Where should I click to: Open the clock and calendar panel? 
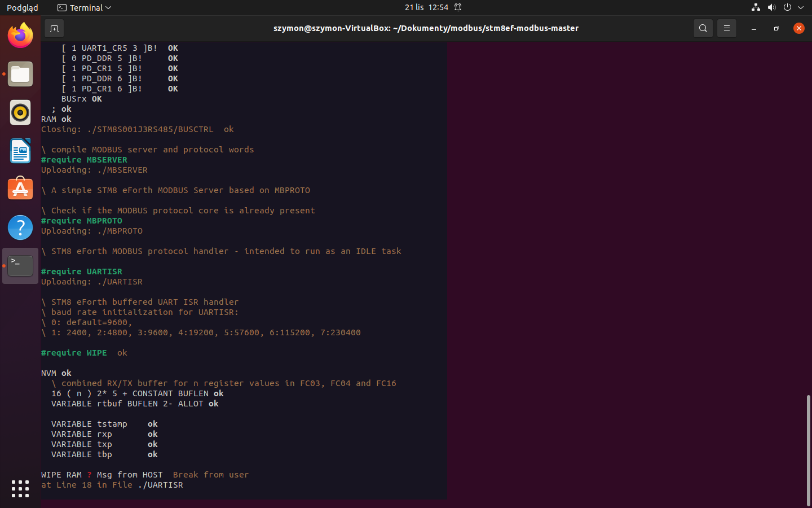427,7
